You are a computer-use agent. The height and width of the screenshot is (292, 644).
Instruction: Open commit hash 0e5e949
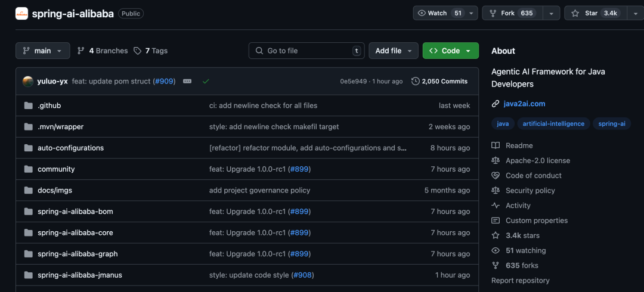[x=353, y=81]
